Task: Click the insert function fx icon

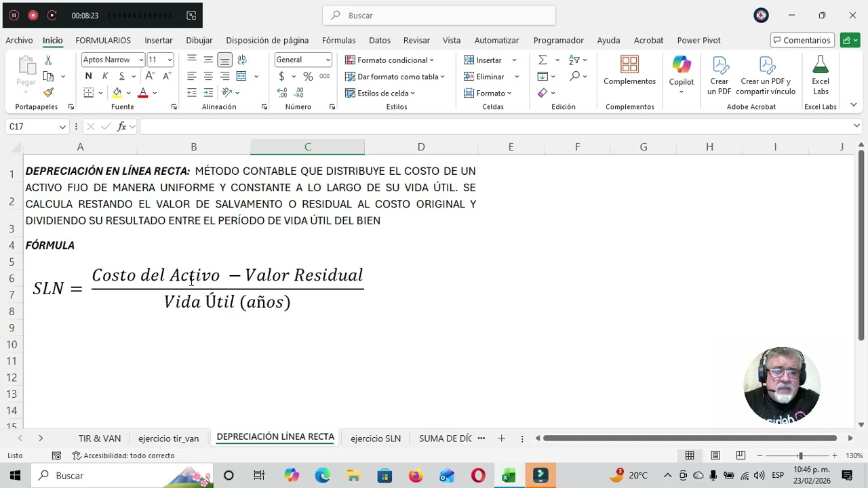Action: (x=122, y=126)
